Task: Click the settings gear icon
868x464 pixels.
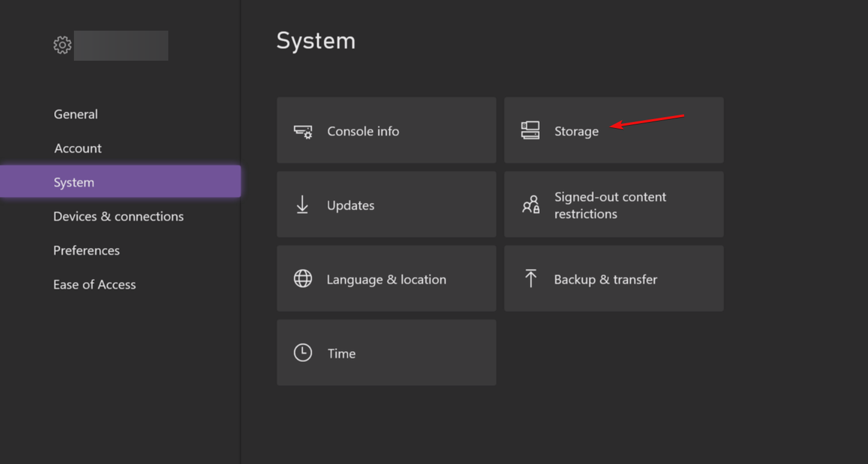Action: click(x=63, y=44)
